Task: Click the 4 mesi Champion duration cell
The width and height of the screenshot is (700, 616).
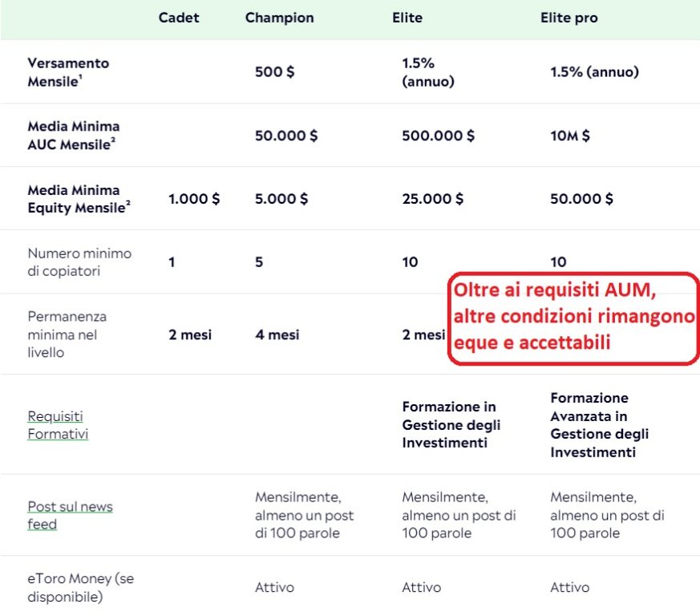Action: pyautogui.click(x=277, y=334)
